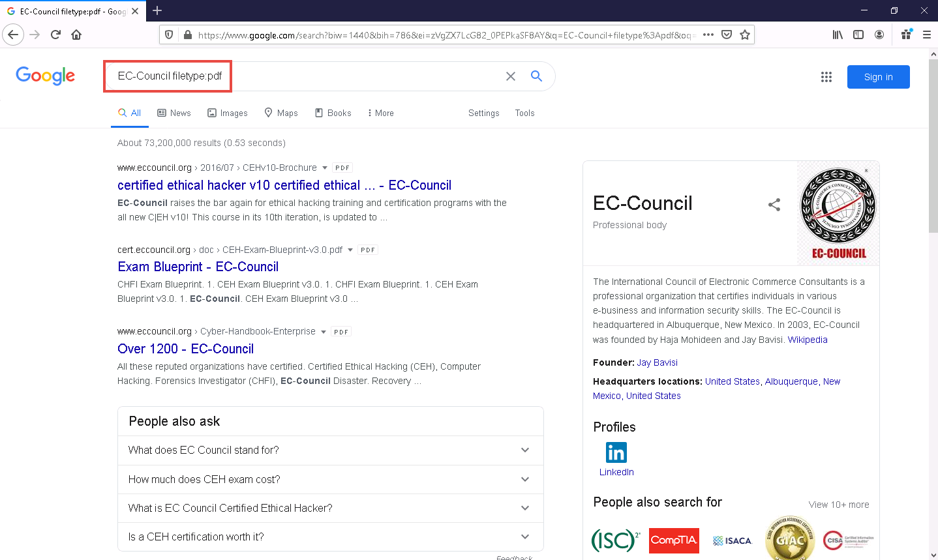
Task: Expand 'What does EC Council stand for?'
Action: tap(331, 450)
